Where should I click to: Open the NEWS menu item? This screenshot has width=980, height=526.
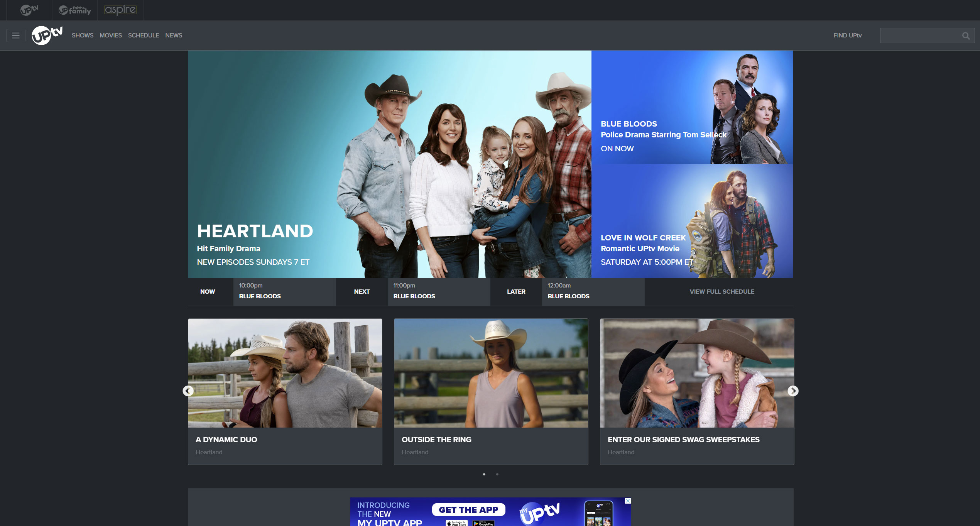pos(174,36)
